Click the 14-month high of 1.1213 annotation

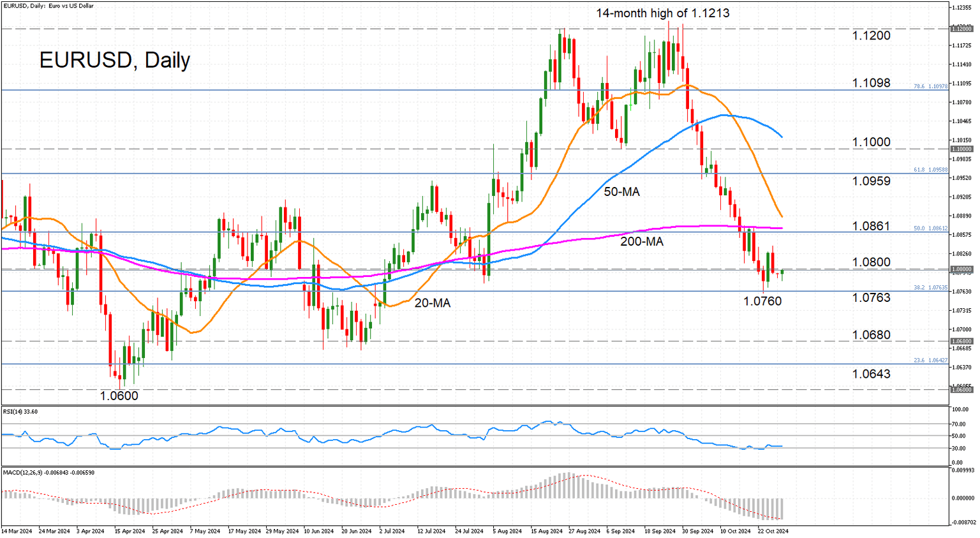pyautogui.click(x=663, y=13)
